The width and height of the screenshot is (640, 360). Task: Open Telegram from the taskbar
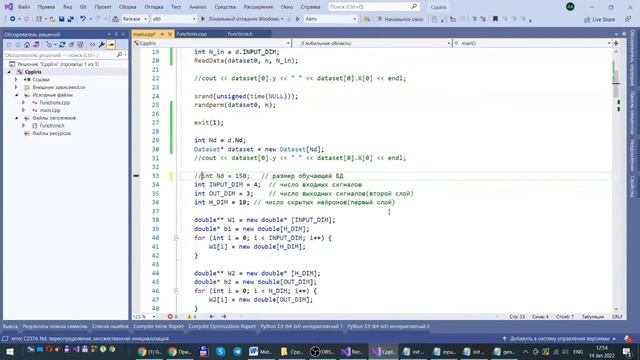(238, 351)
